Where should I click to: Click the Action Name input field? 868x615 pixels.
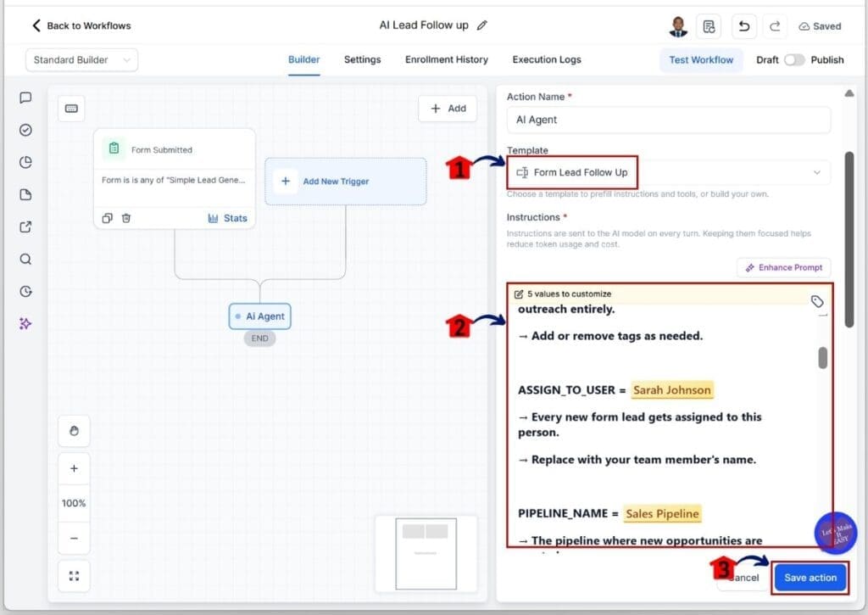(x=669, y=120)
